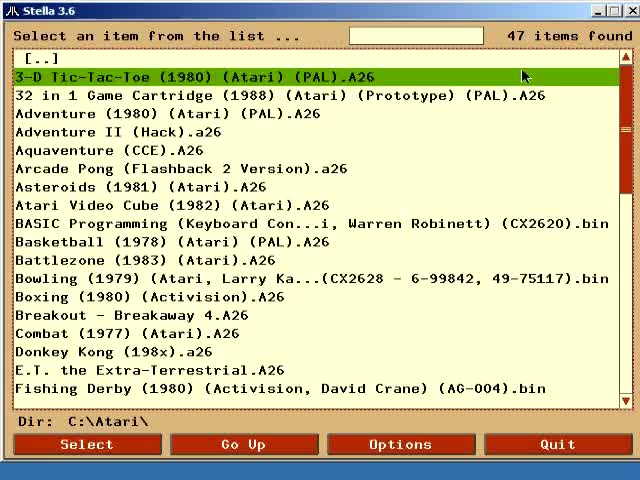This screenshot has width=640, height=480.
Task: Select 32 in 1 Game Cartridge ROM
Action: pyautogui.click(x=280, y=96)
